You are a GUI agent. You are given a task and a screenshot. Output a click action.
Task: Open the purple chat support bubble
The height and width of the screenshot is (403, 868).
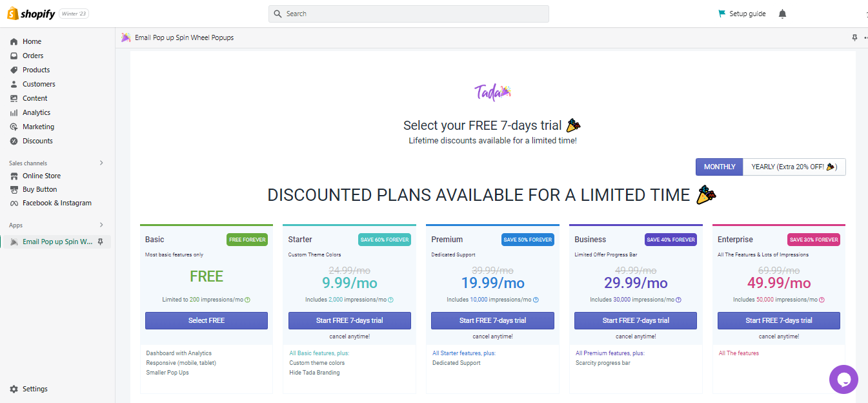coord(843,379)
